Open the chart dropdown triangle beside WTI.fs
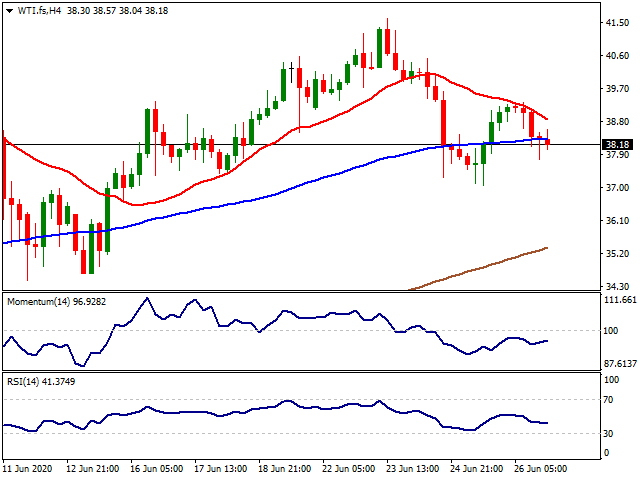The image size is (640, 480). pos(9,11)
